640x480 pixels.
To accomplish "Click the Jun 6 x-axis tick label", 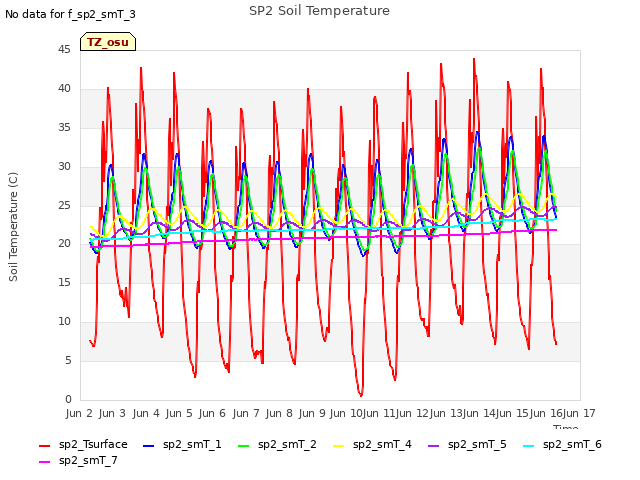I will (x=212, y=413).
